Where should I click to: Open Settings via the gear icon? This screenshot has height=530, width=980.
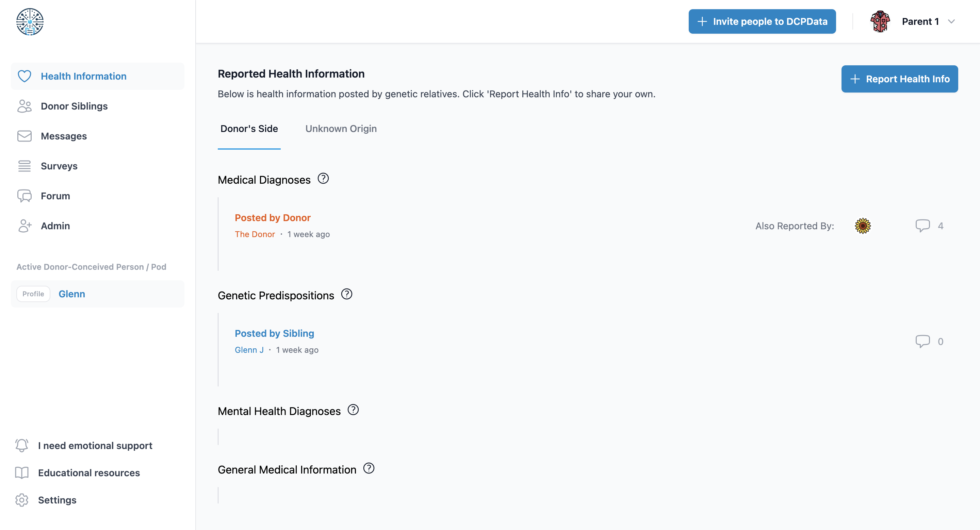click(x=21, y=500)
